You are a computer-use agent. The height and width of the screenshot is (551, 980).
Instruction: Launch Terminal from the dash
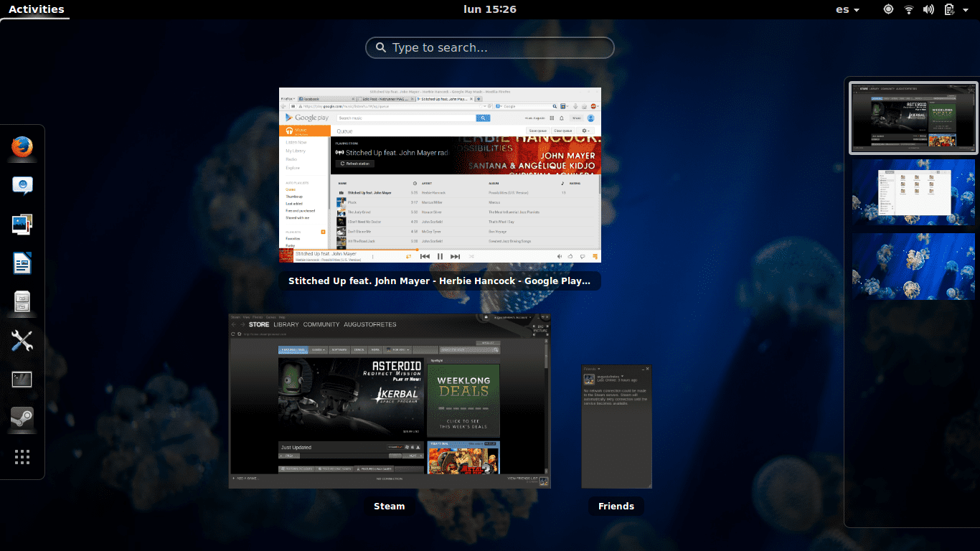click(x=22, y=380)
